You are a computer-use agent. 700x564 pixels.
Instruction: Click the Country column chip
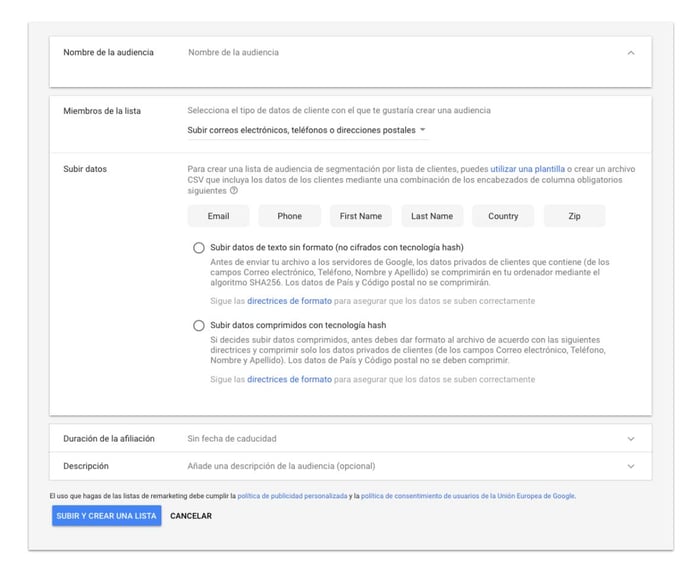tap(503, 216)
